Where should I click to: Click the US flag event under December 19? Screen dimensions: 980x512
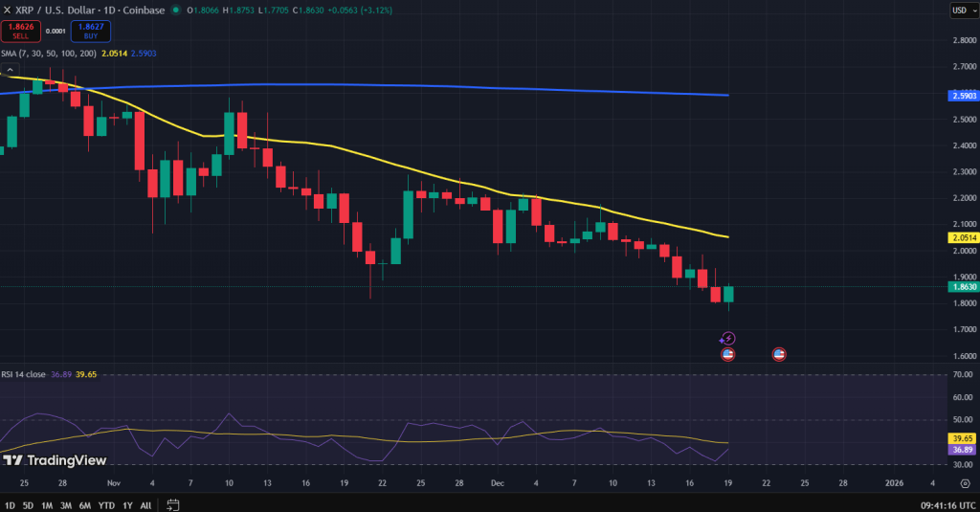pos(727,354)
